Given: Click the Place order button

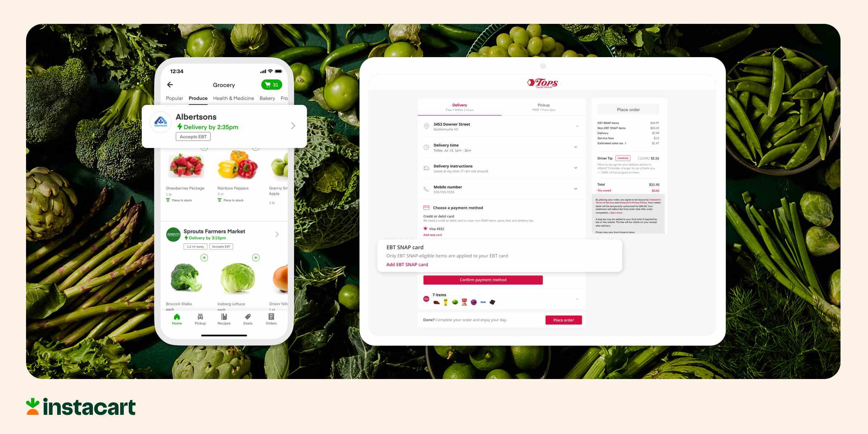Looking at the screenshot, I should [x=563, y=320].
